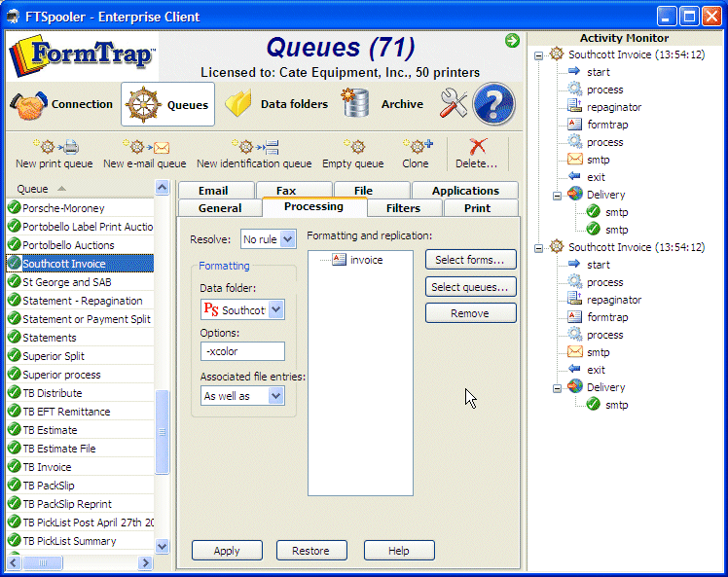Click the wrench and screwdriver settings icon
This screenshot has height=577, width=728.
click(x=454, y=103)
